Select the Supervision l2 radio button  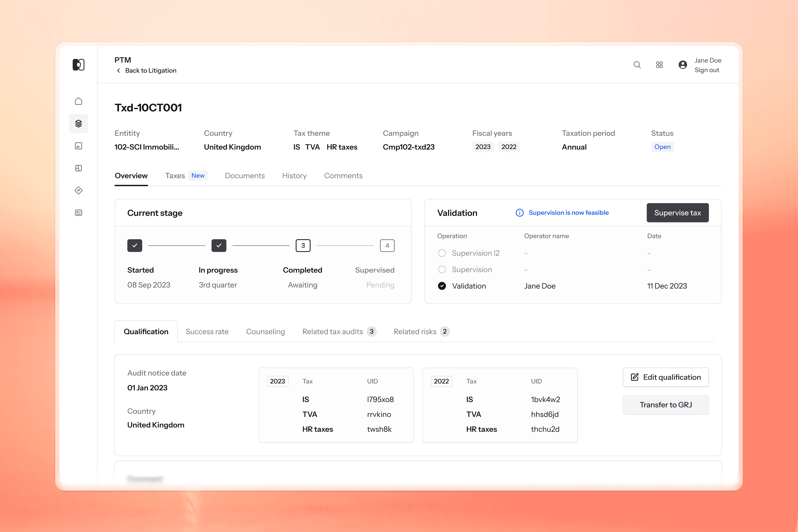[x=442, y=253]
